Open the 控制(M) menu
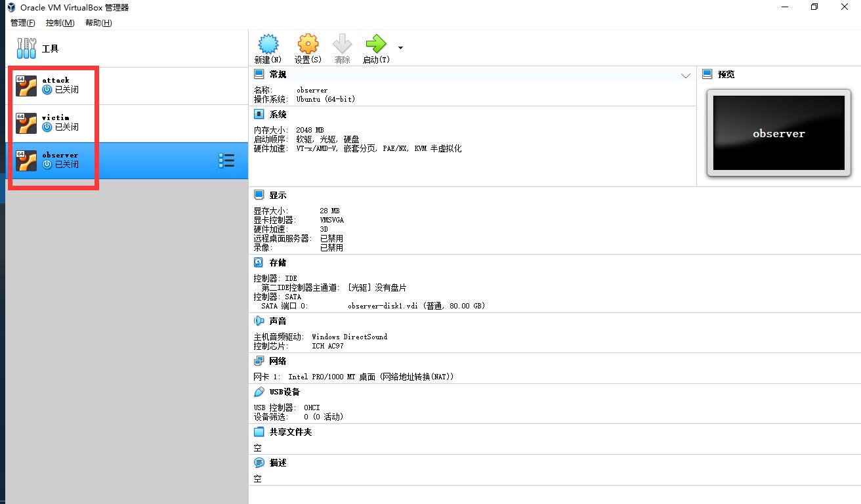861x504 pixels. pos(60,23)
